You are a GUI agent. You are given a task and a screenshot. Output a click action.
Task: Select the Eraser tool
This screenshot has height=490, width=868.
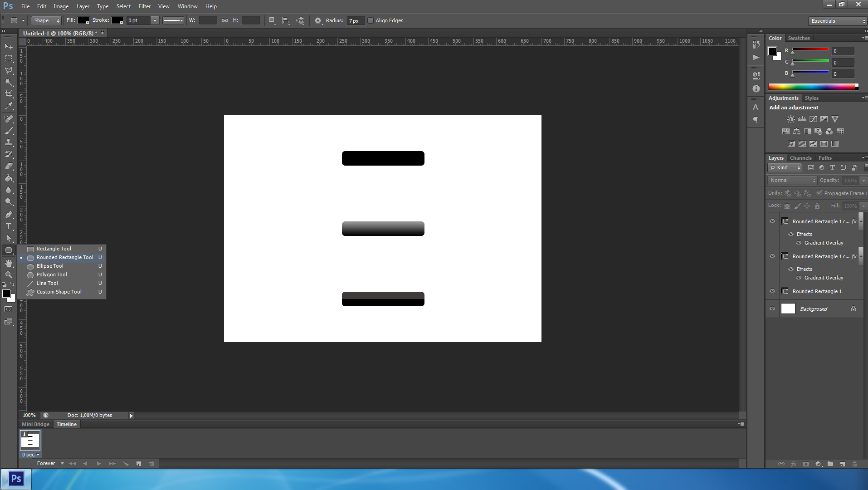[x=9, y=166]
